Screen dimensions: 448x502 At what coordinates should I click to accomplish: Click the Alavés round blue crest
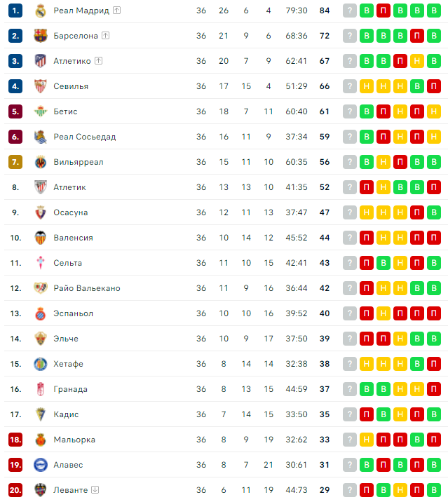click(x=41, y=465)
